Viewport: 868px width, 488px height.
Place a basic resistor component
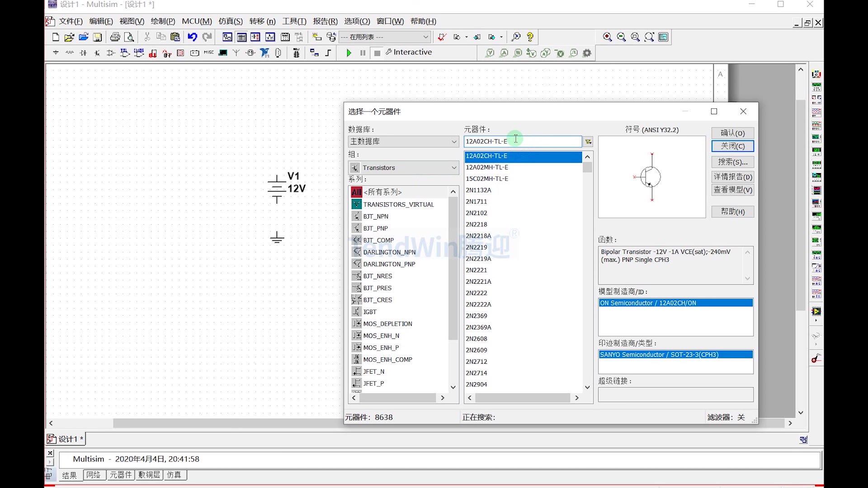[x=70, y=53]
